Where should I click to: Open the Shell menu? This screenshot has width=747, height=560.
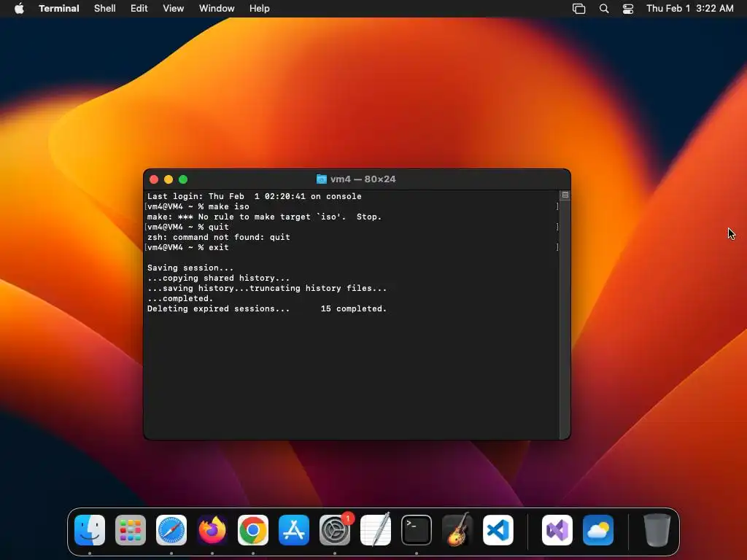point(105,9)
